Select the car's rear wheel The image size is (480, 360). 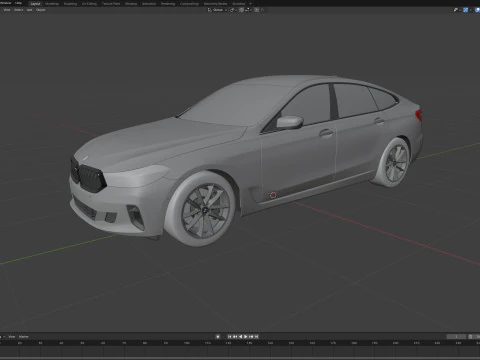point(394,163)
